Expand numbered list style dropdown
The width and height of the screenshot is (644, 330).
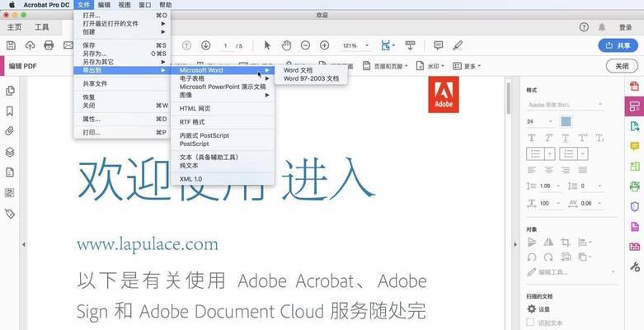click(583, 154)
